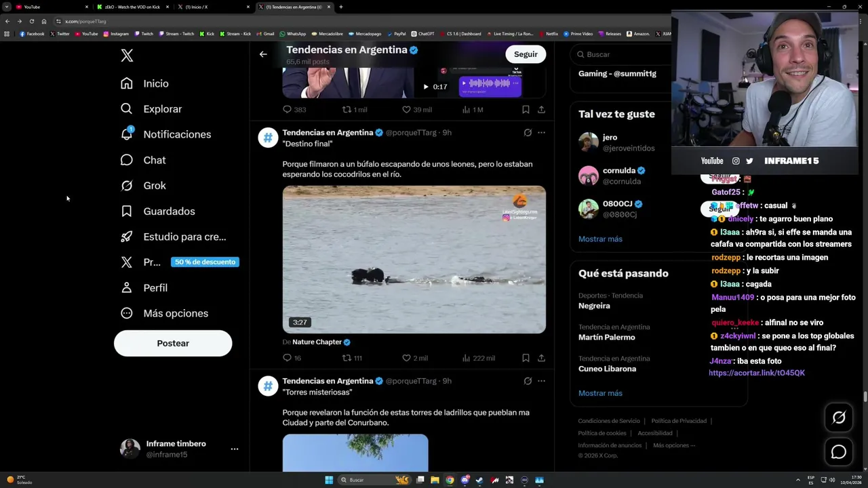This screenshot has width=868, height=488.
Task: Click the X logo in sidebar
Action: pyautogui.click(x=127, y=56)
